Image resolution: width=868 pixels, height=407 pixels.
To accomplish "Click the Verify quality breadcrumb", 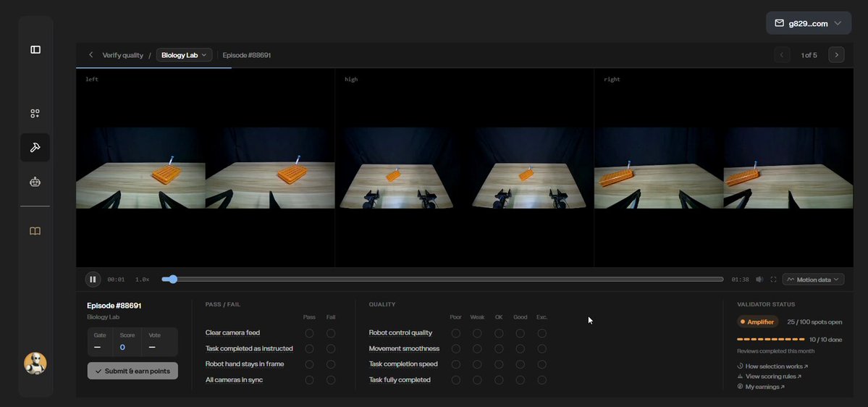I will tap(123, 55).
